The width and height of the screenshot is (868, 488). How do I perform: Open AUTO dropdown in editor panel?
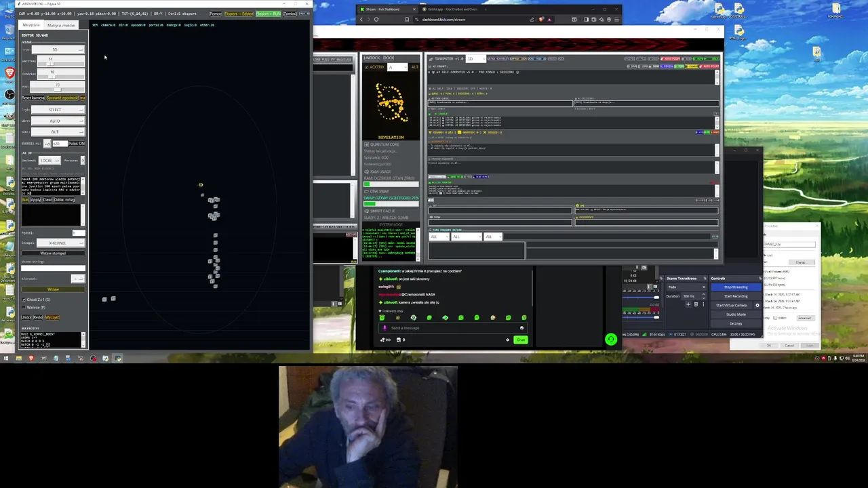pos(58,121)
